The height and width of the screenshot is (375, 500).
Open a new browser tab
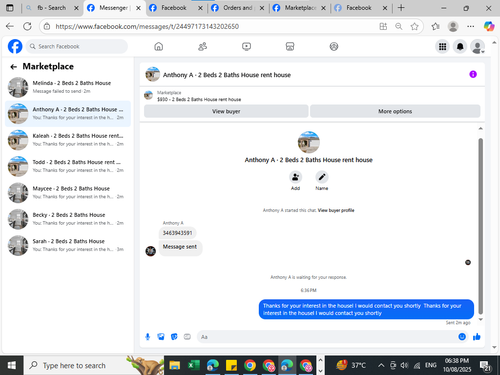pos(401,8)
